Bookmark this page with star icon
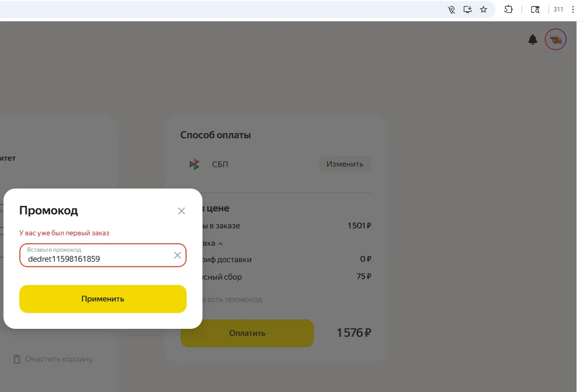Screen dimensions: 584x392 click(x=484, y=9)
